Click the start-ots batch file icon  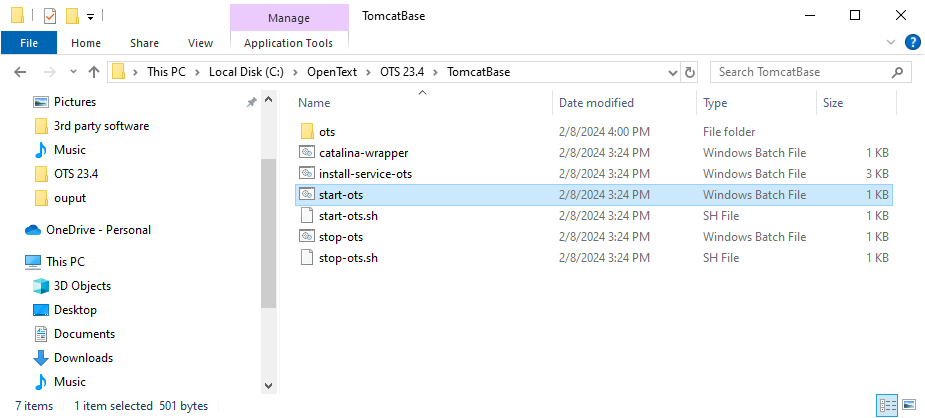pos(307,195)
